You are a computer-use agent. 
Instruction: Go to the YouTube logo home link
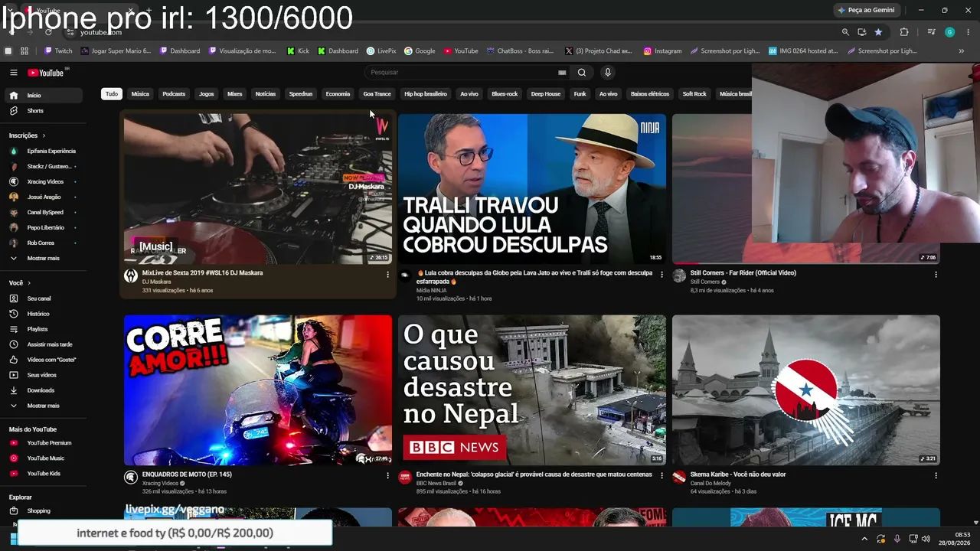coord(46,73)
